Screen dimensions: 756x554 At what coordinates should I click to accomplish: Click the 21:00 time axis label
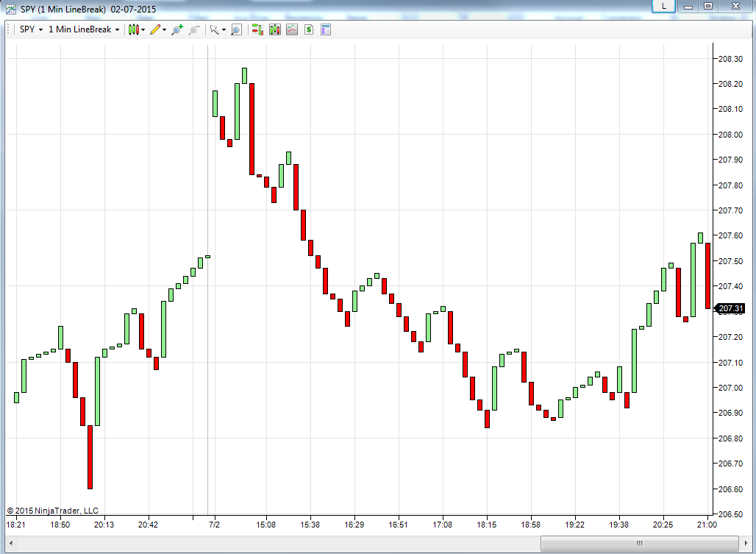pyautogui.click(x=707, y=525)
